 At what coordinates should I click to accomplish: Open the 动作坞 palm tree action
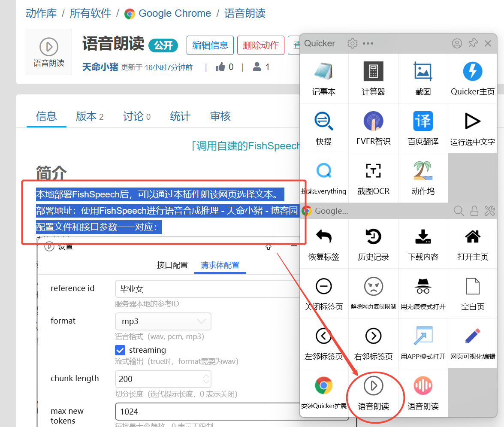(423, 178)
